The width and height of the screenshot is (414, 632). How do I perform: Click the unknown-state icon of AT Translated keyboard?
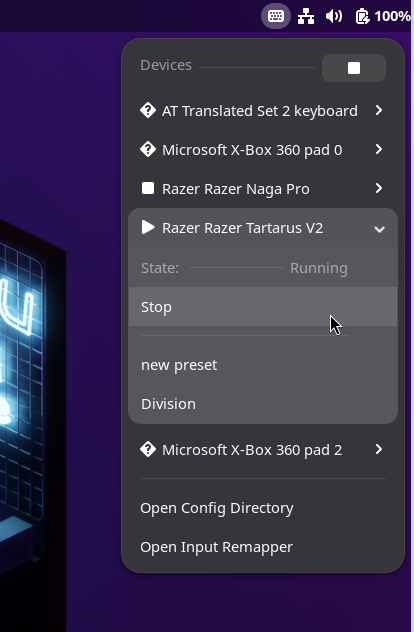[x=148, y=110]
